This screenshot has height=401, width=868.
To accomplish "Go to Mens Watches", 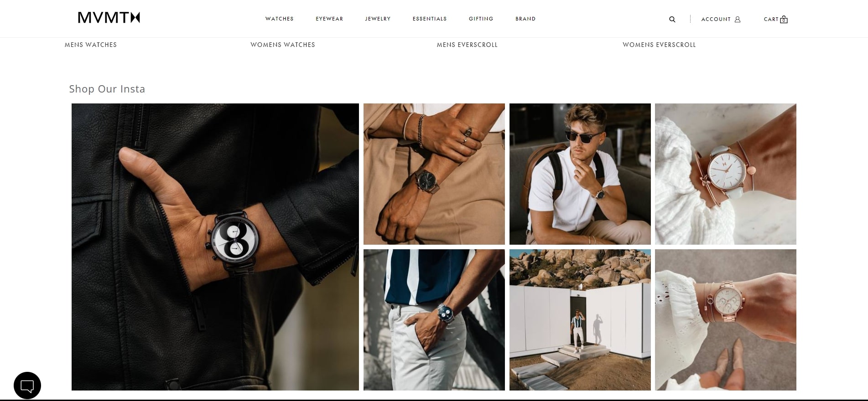I will [91, 45].
